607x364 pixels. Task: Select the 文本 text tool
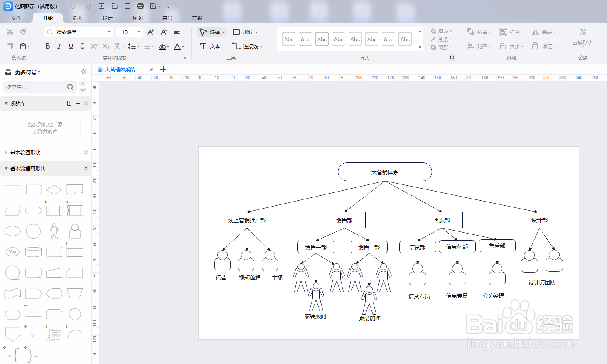coord(210,46)
